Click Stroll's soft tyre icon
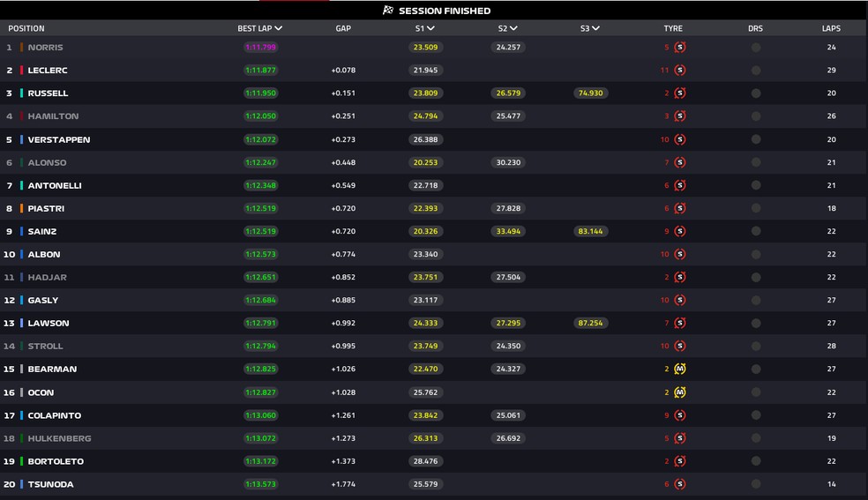 point(680,346)
